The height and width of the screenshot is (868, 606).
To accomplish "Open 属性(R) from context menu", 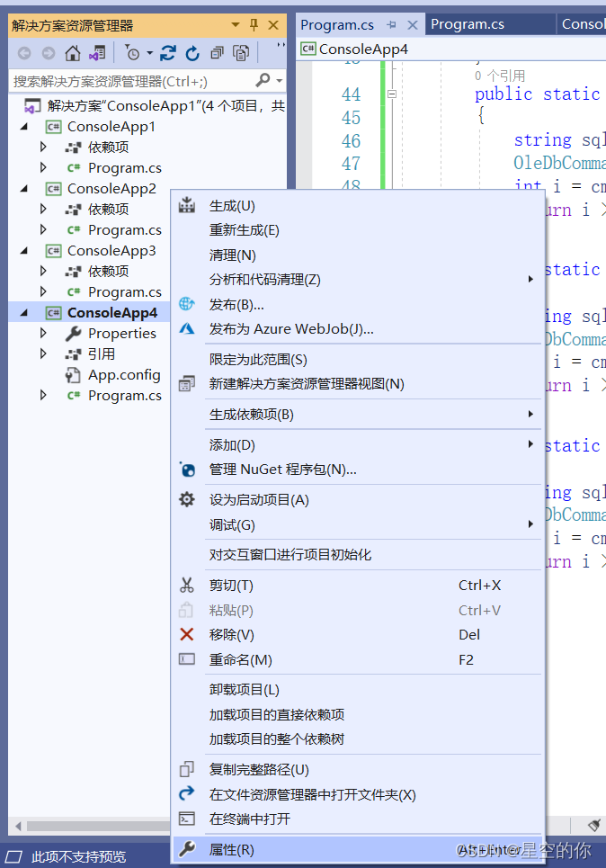I will tap(357, 849).
